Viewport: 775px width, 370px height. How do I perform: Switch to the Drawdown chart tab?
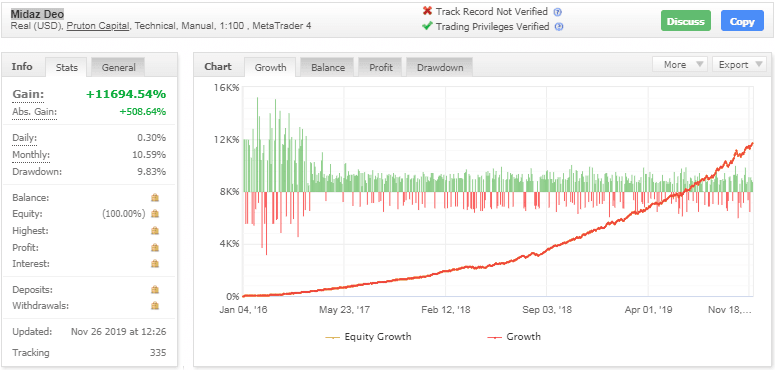coord(439,68)
